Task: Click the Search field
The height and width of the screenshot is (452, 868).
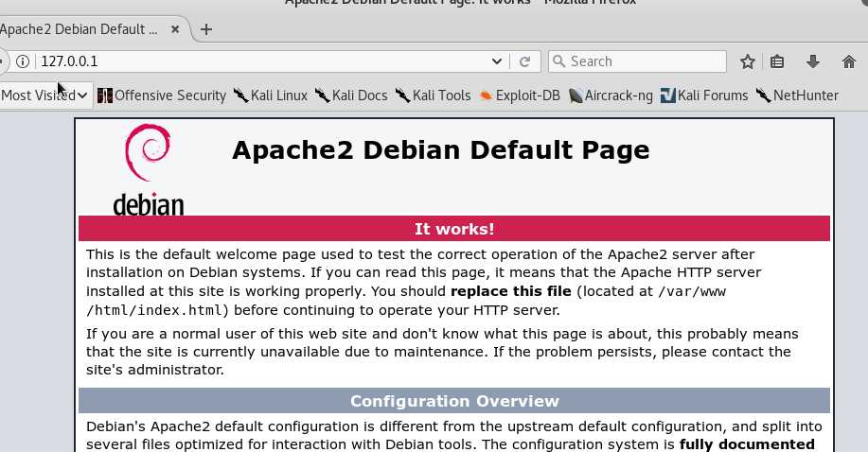Action: click(637, 61)
